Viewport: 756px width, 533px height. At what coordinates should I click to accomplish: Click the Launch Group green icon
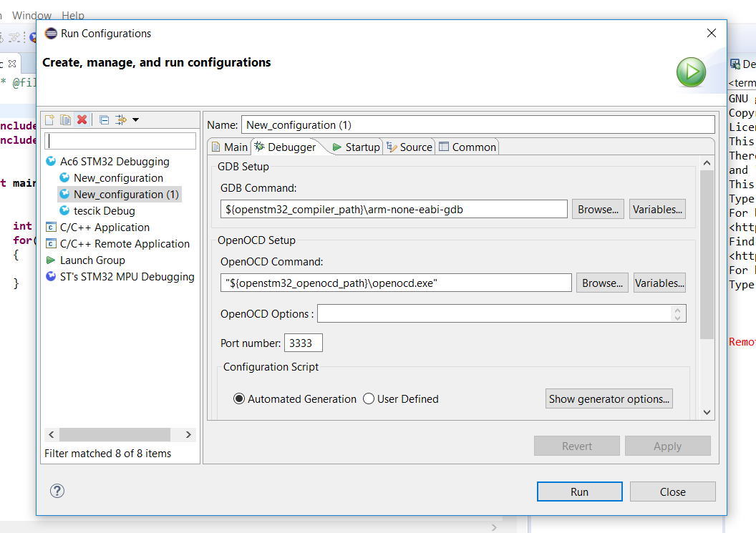point(51,260)
